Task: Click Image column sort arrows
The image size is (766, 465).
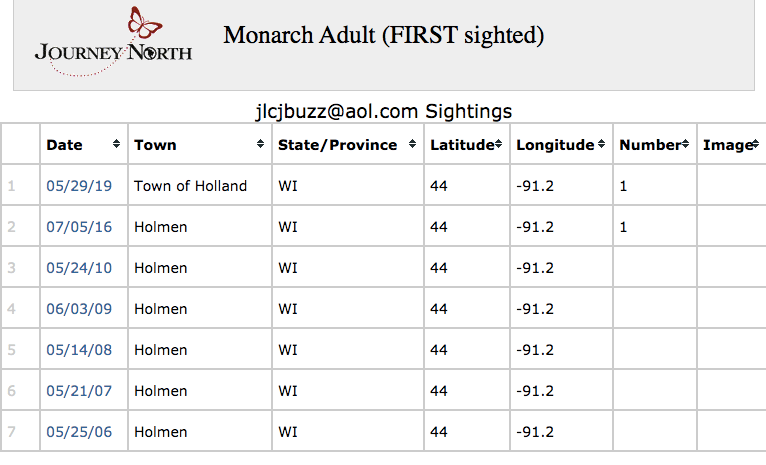Action: (753, 145)
